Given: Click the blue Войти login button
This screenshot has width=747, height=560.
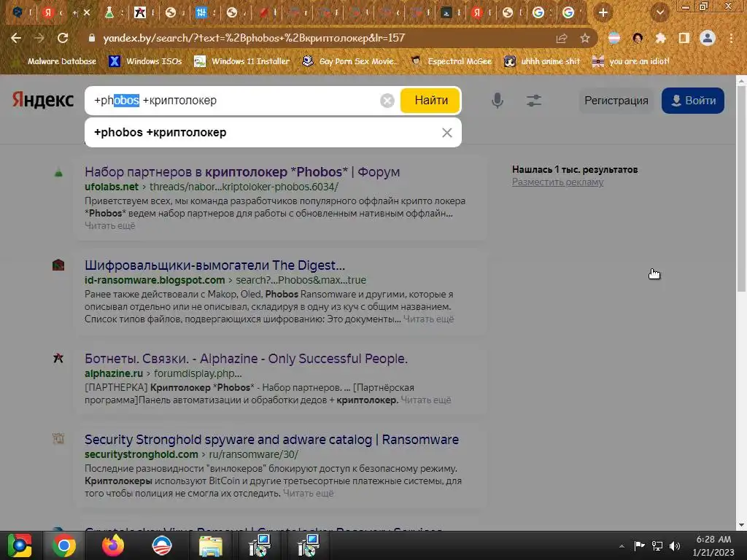Looking at the screenshot, I should tap(693, 101).
